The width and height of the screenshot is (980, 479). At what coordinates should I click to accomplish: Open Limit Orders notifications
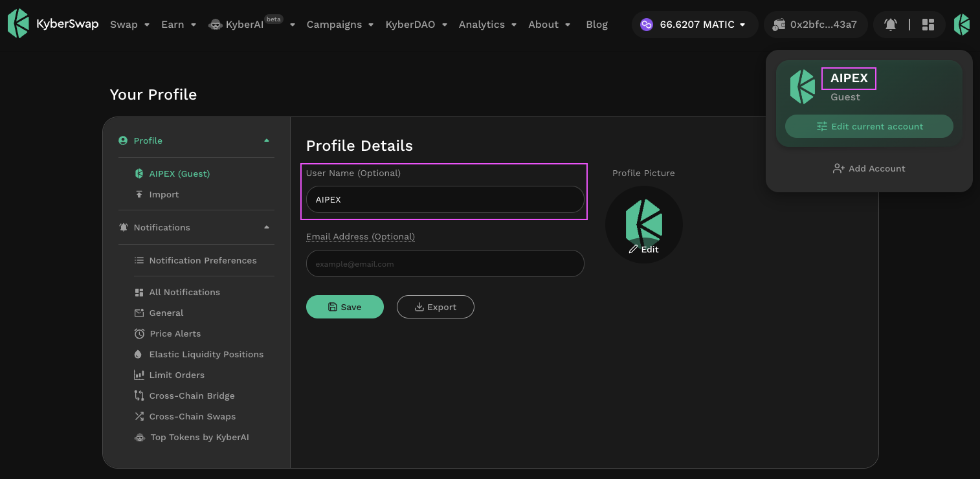point(176,375)
